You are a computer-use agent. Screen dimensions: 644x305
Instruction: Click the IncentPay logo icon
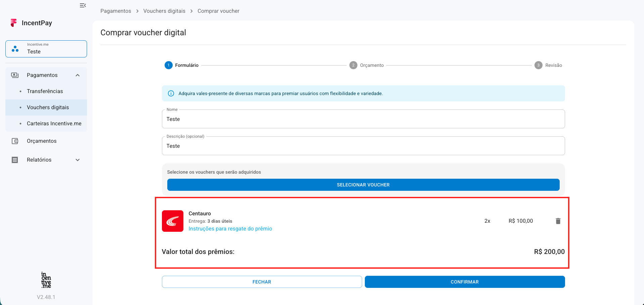click(13, 23)
